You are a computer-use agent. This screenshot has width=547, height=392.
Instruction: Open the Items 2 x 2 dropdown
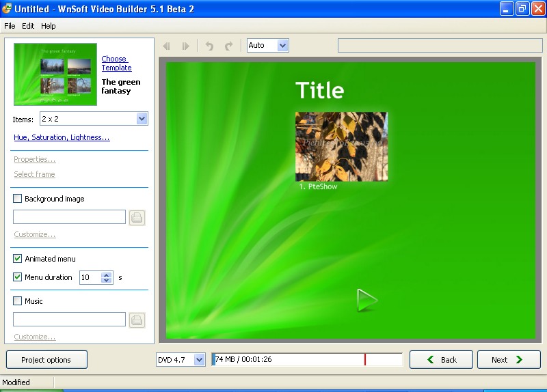pyautogui.click(x=142, y=119)
